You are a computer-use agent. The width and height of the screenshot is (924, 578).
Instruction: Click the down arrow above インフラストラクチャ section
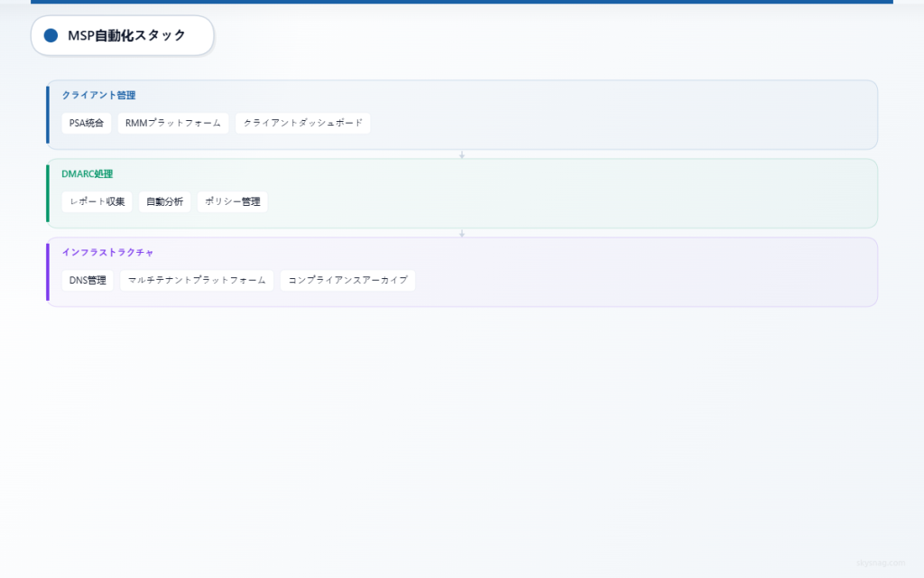462,231
